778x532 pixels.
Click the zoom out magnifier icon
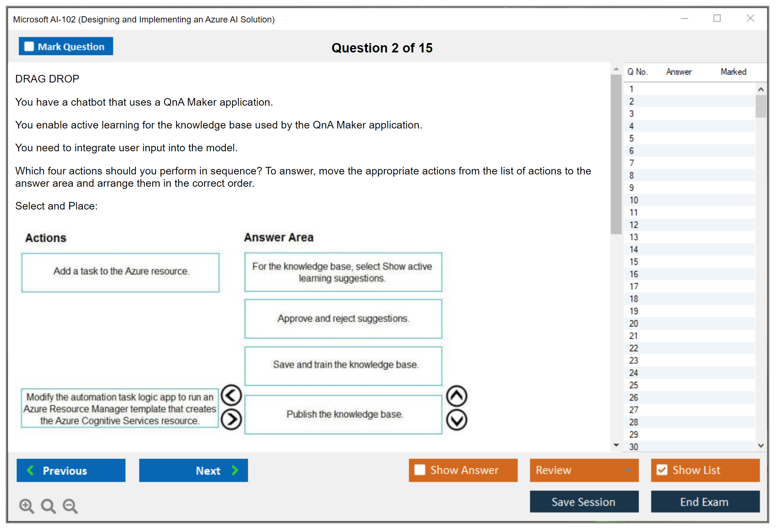point(70,506)
